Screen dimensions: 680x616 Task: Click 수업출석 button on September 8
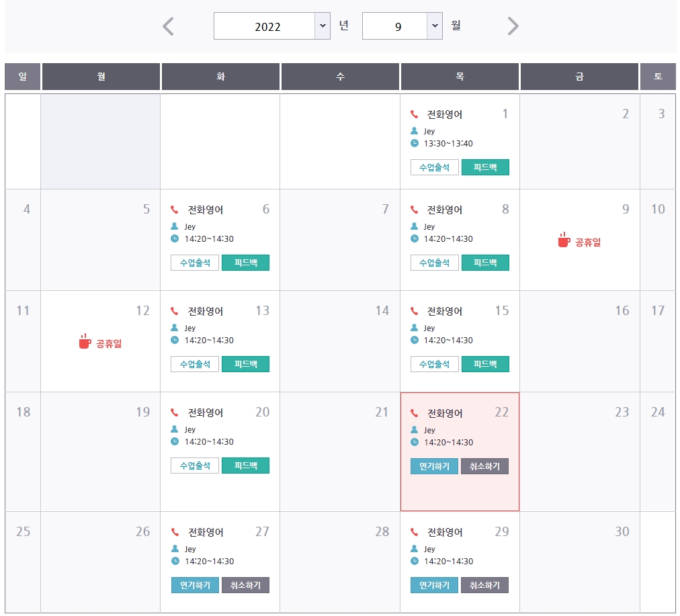coord(434,263)
